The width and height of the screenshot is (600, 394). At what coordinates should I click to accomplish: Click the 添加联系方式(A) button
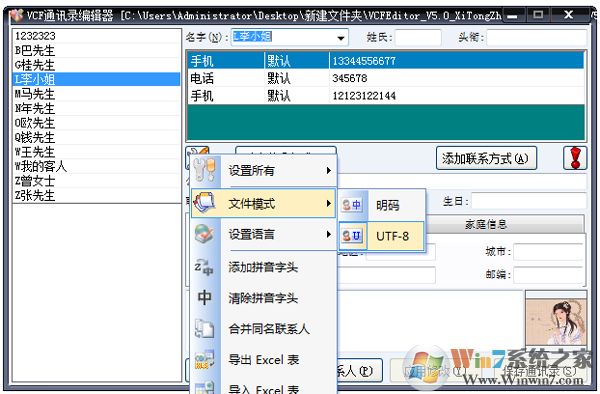tap(486, 158)
